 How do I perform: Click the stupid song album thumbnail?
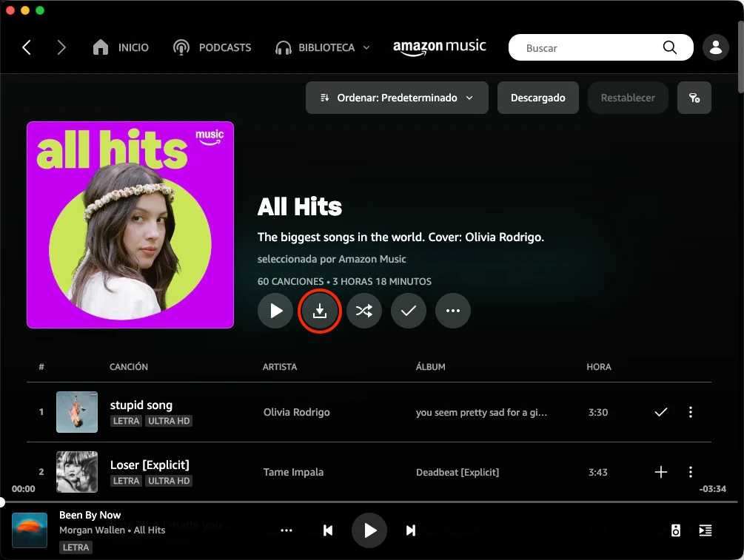77,412
